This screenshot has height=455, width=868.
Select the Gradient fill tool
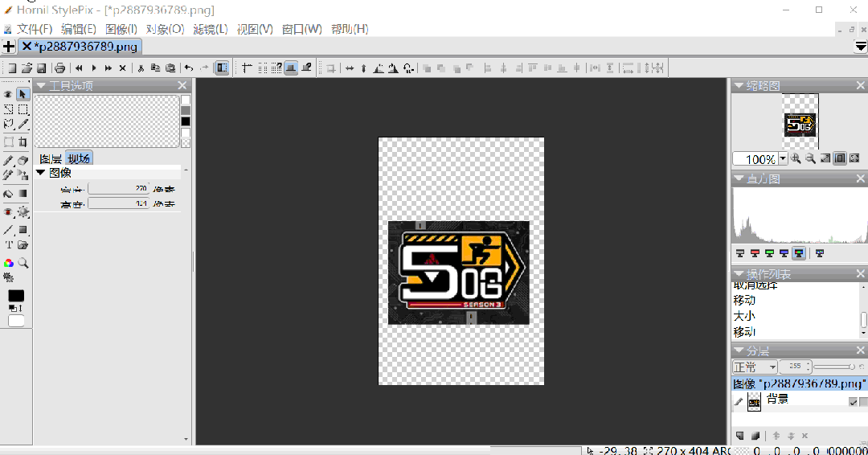tap(23, 194)
